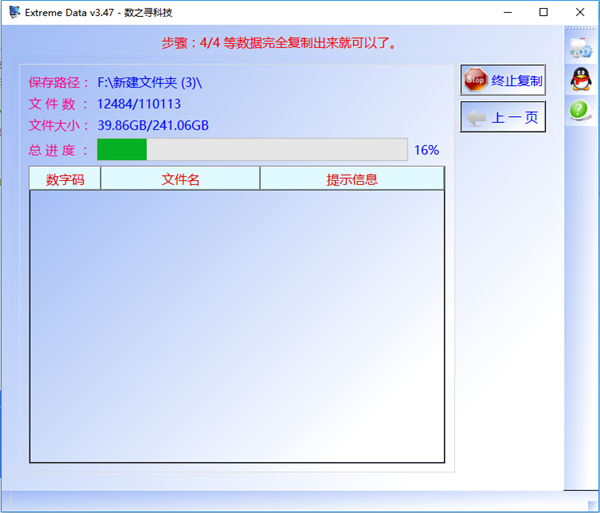Image resolution: width=600 pixels, height=513 pixels.
Task: Click the 16% progress percentage label
Action: [426, 150]
